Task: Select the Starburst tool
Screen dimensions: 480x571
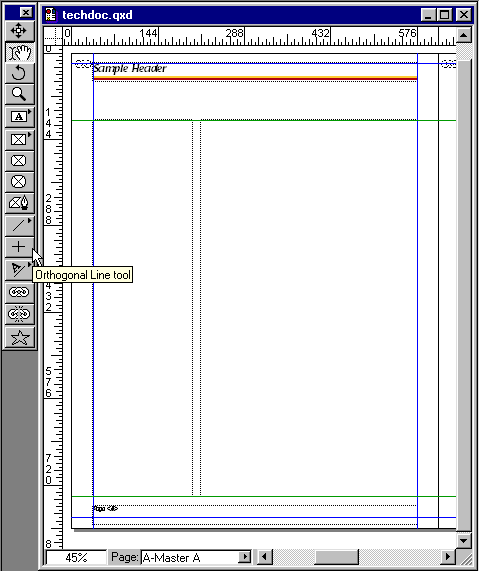Action: tap(20, 337)
